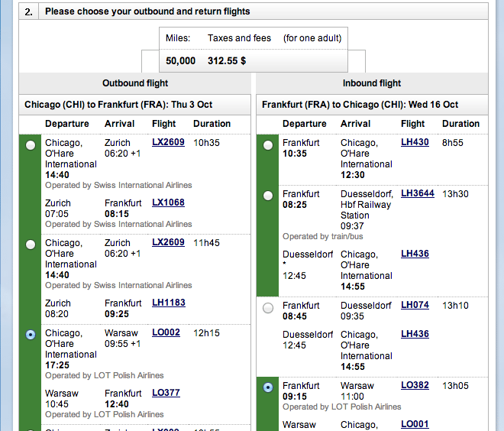
Task: Click the 13h05 duration value
Action: point(455,386)
